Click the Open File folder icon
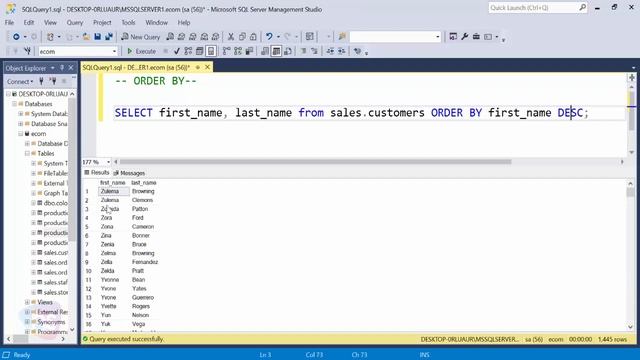The width and height of the screenshot is (640, 360). tap(86, 37)
